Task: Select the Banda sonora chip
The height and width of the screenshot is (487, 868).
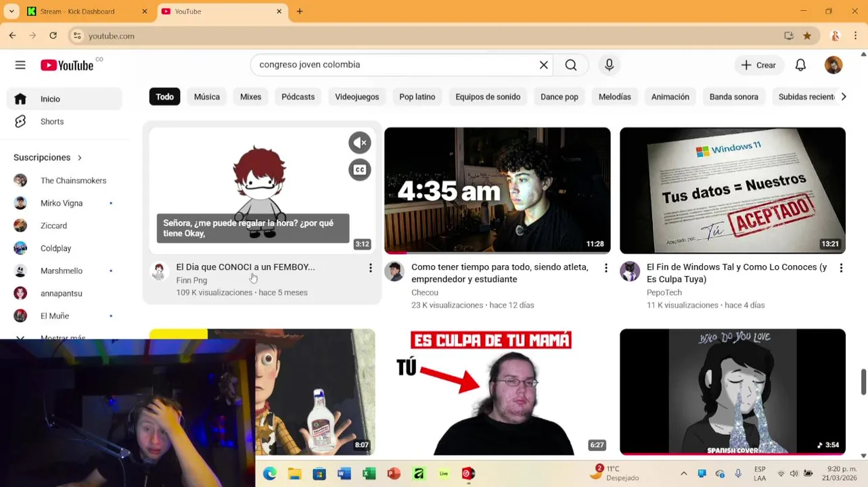Action: click(x=734, y=97)
